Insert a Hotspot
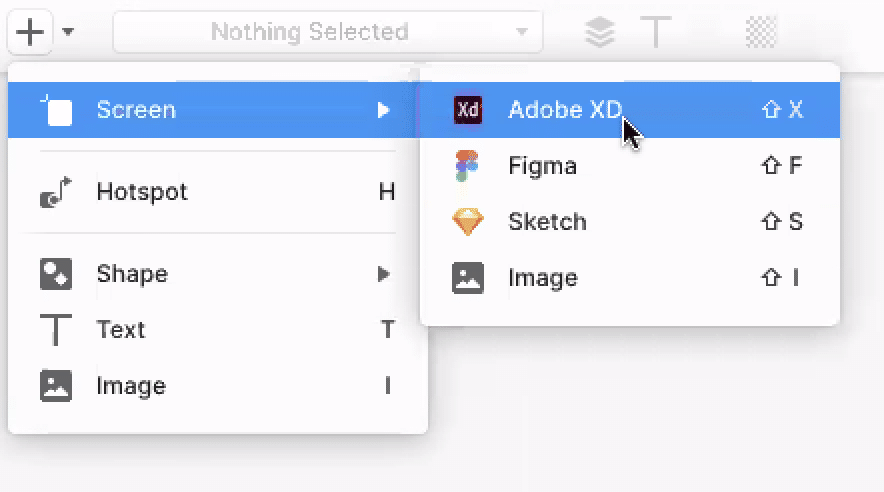The image size is (884, 492). [142, 192]
